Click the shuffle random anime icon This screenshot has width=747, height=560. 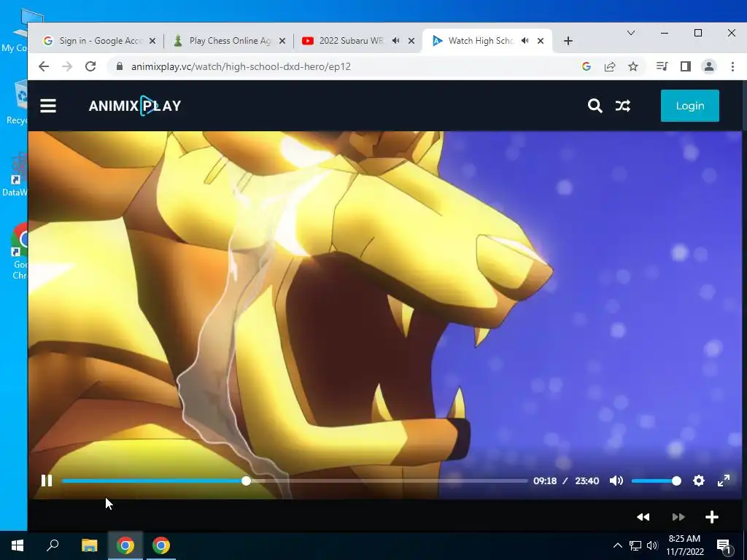[x=623, y=106]
